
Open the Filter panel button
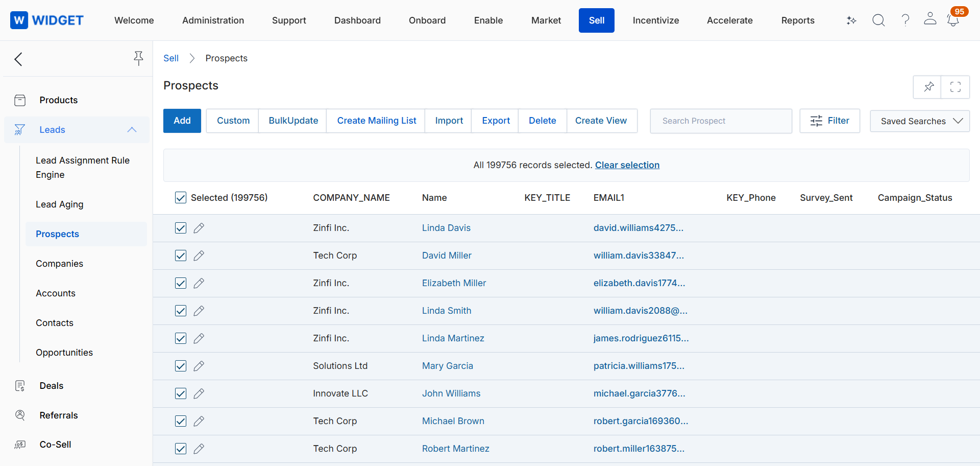pos(829,121)
